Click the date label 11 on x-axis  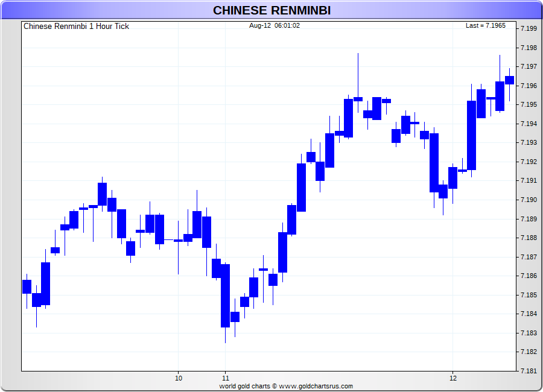226,378
